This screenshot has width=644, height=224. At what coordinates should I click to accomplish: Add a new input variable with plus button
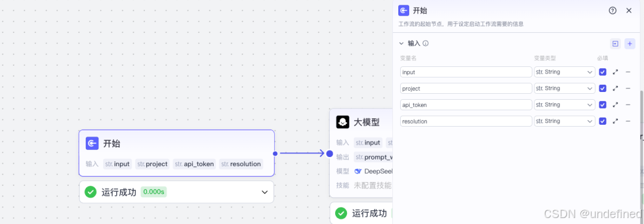tap(630, 43)
